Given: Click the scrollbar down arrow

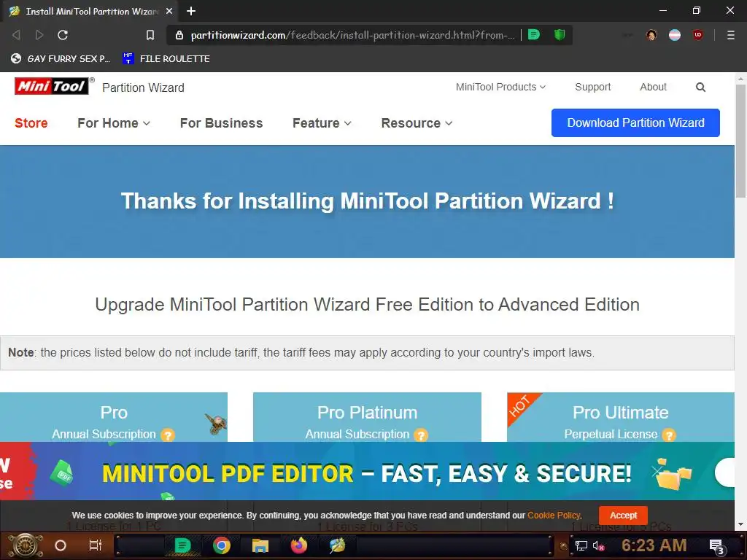Looking at the screenshot, I should pos(740,525).
